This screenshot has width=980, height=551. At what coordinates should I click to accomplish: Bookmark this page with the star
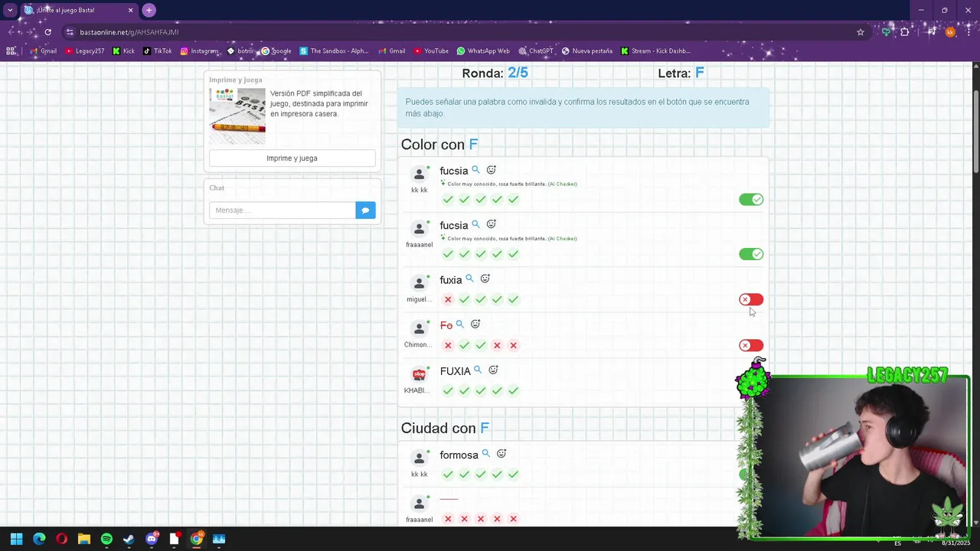pos(861,32)
